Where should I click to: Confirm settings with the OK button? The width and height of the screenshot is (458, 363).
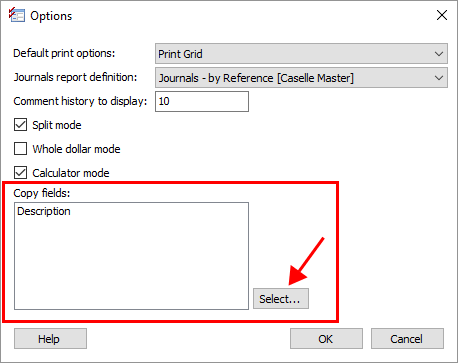click(326, 339)
